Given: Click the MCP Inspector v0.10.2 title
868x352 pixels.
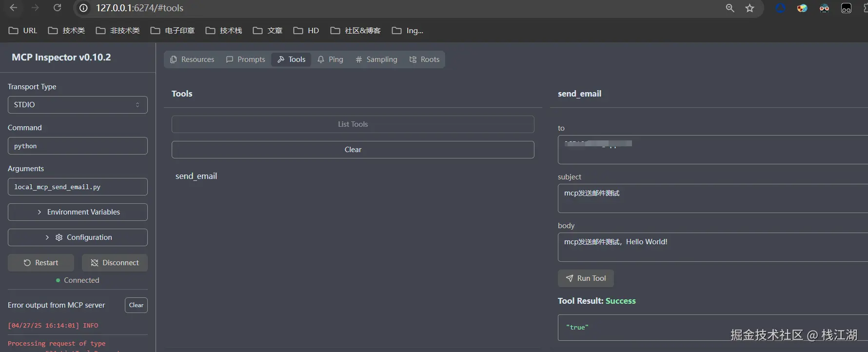Looking at the screenshot, I should (61, 57).
